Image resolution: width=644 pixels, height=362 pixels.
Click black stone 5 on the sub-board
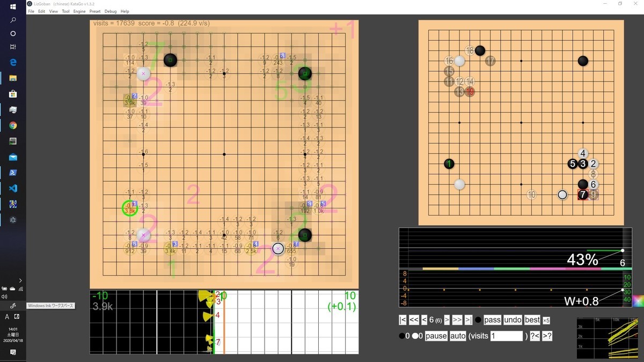[573, 164]
